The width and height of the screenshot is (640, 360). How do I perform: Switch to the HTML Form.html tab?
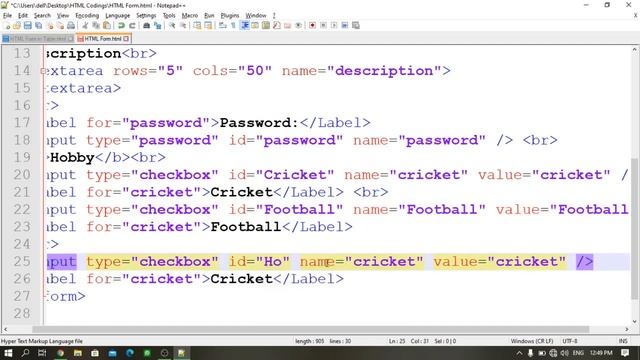coord(103,39)
